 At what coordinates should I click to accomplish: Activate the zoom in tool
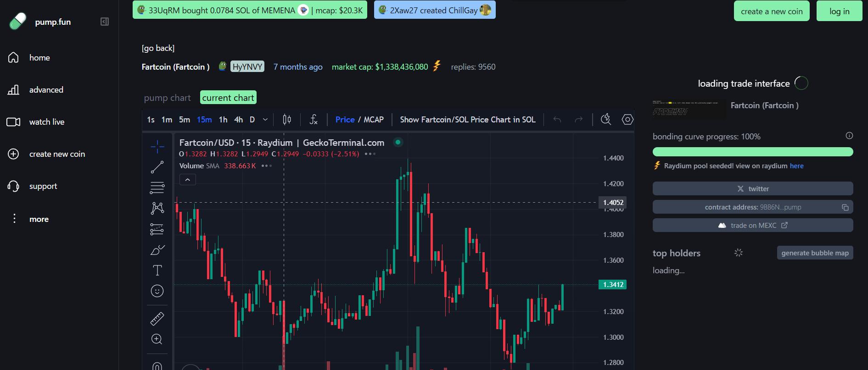tap(157, 339)
